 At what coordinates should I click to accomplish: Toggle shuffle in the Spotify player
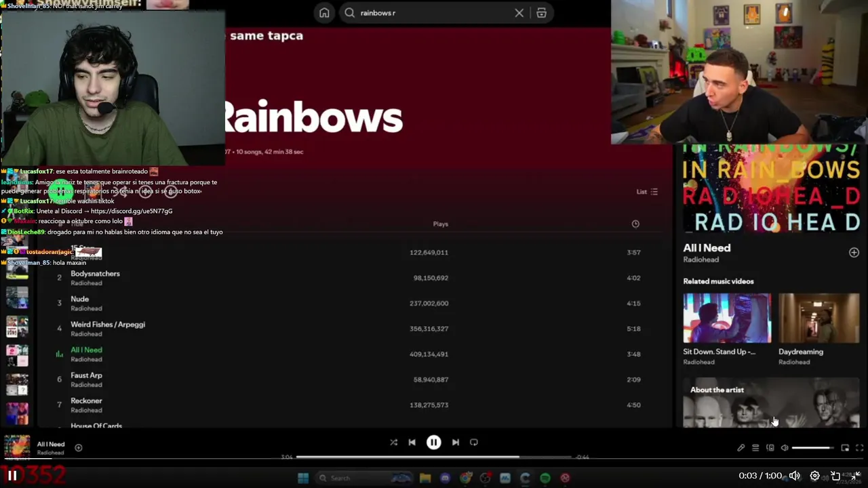click(394, 442)
